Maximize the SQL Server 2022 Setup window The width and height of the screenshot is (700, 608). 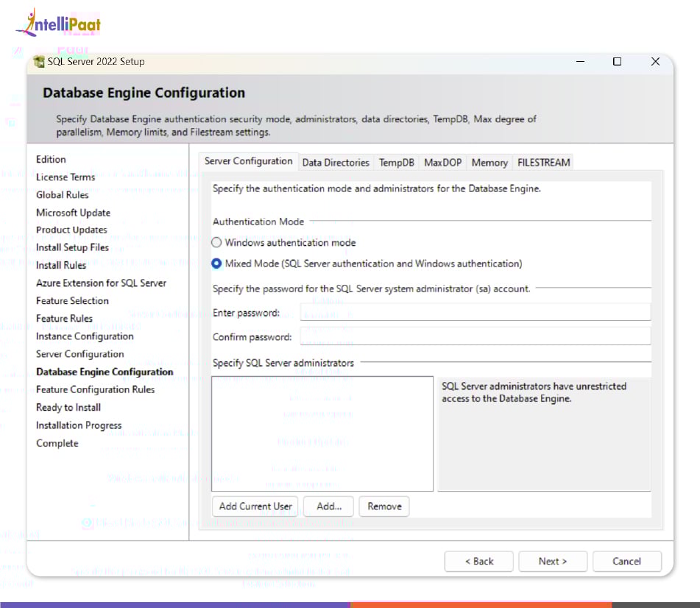617,62
